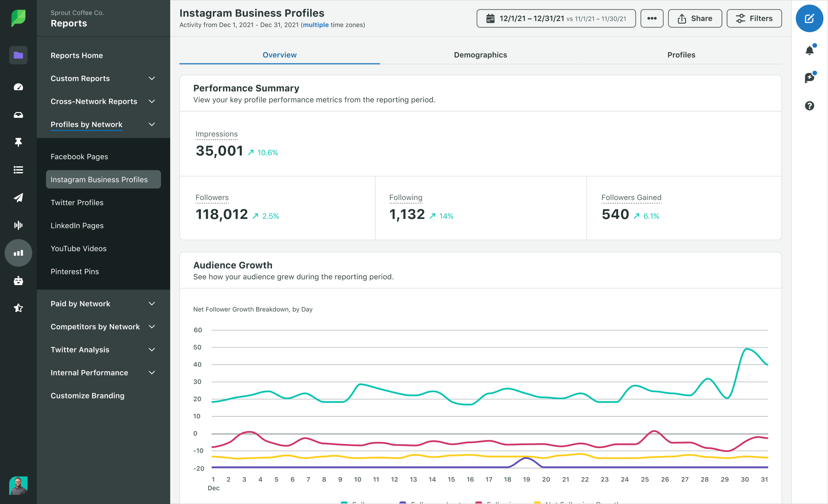Switch to the Demographics tab

480,55
